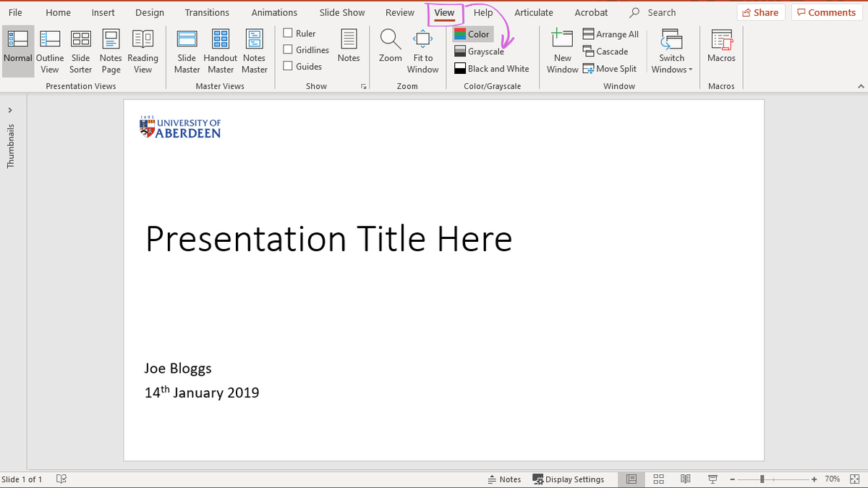The height and width of the screenshot is (488, 868).
Task: Open the Comments pane button
Action: point(826,12)
